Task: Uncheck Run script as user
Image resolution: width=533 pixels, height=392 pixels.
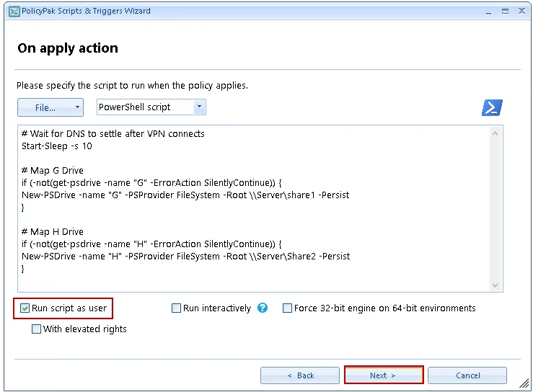Action: (25, 308)
